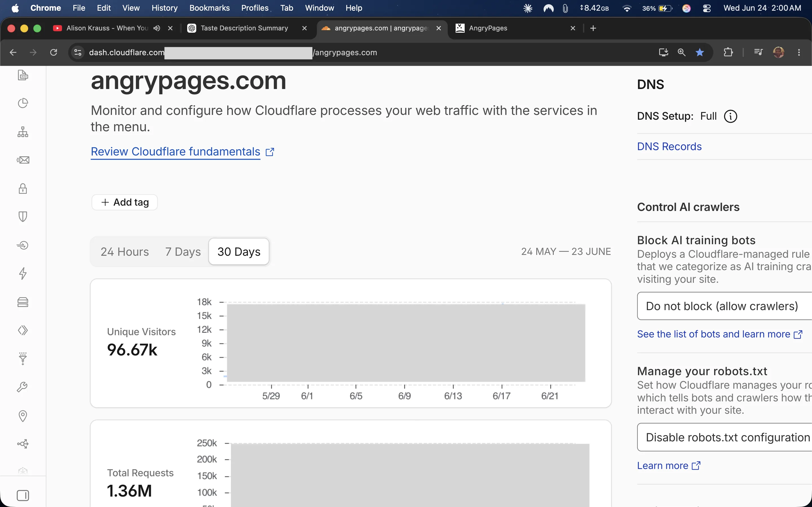
Task: Select the 7 Days time range
Action: point(183,252)
